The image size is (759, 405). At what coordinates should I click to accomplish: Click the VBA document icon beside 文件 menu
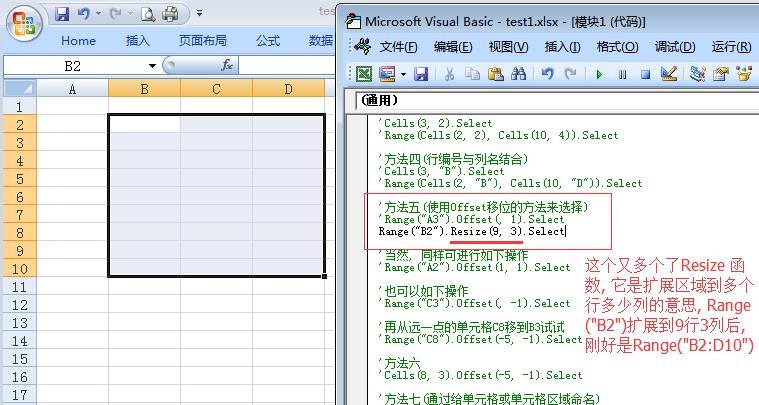coord(363,46)
